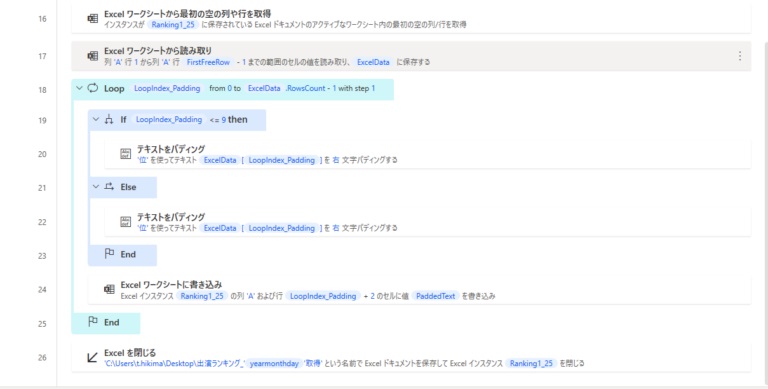Click the Excel write icon on line 24
Image resolution: width=768 pixels, height=389 pixels.
(x=109, y=289)
